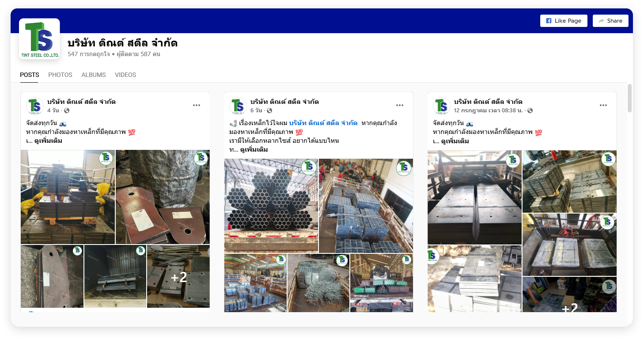Open options menu on the 12 กรกฎาคม post
The height and width of the screenshot is (340, 644).
coord(603,105)
